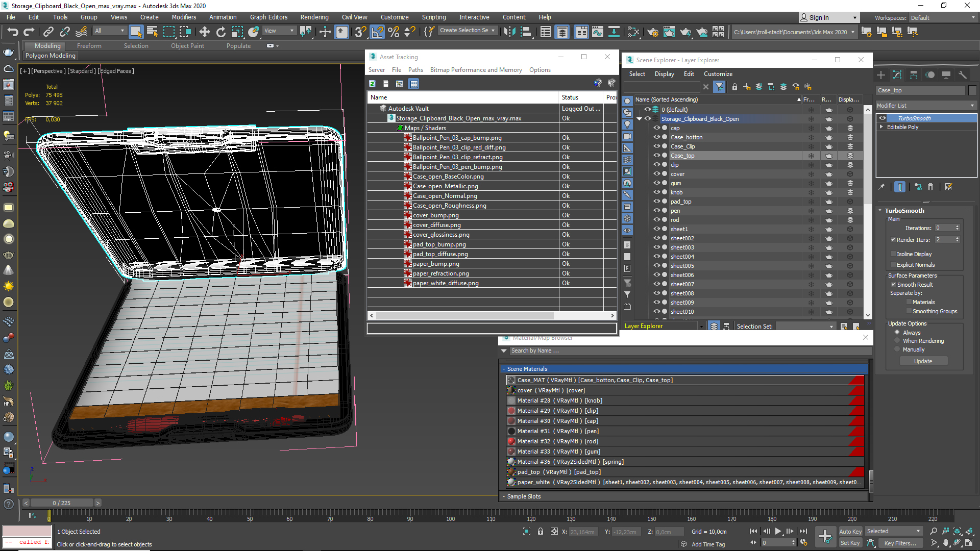This screenshot has height=551, width=980.
Task: Open the Modifier List dropdown
Action: pos(926,106)
